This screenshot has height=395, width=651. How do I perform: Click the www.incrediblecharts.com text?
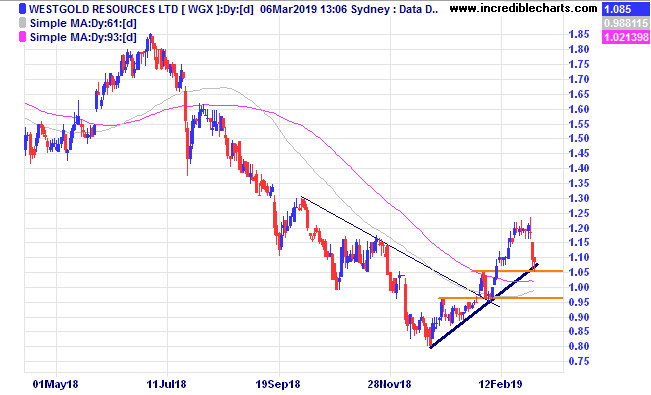524,8
